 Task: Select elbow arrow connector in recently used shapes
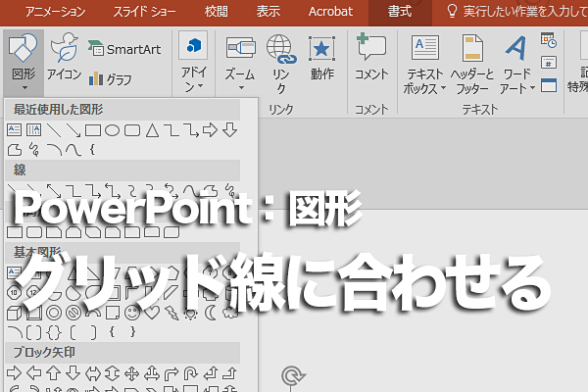191,130
